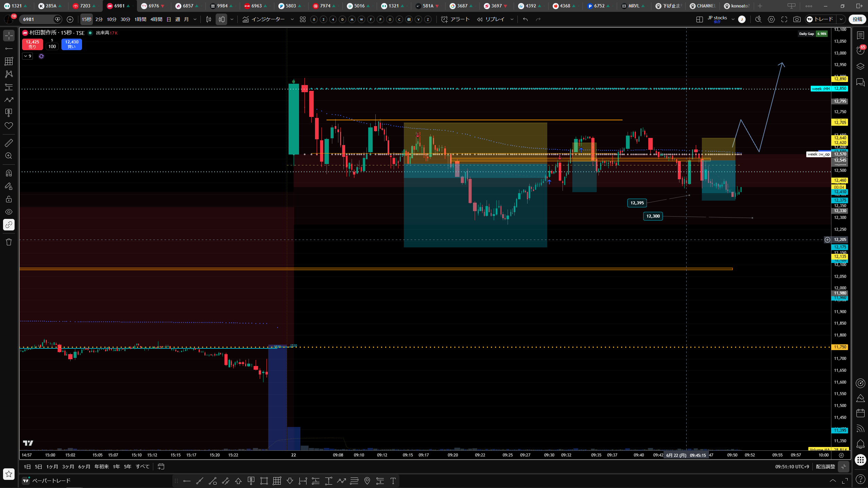Open the zoom in tool
The image size is (868, 488).
(9, 156)
